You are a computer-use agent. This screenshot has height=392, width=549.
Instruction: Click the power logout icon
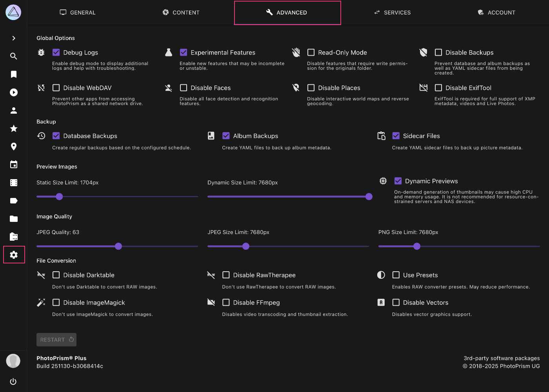coord(13,381)
